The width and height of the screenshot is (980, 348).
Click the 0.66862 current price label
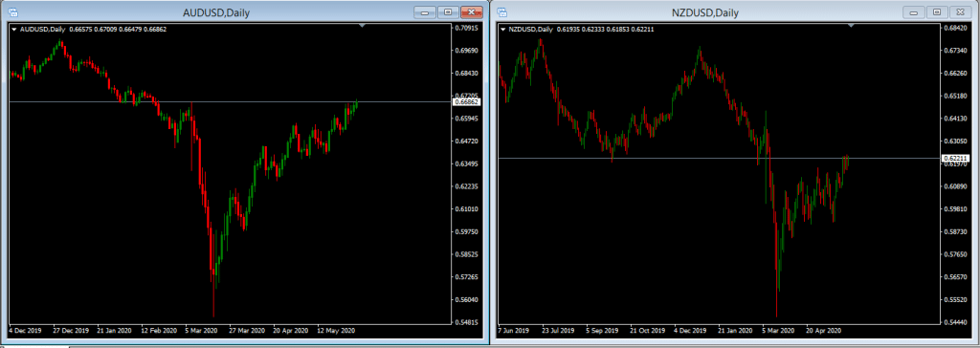tap(466, 101)
